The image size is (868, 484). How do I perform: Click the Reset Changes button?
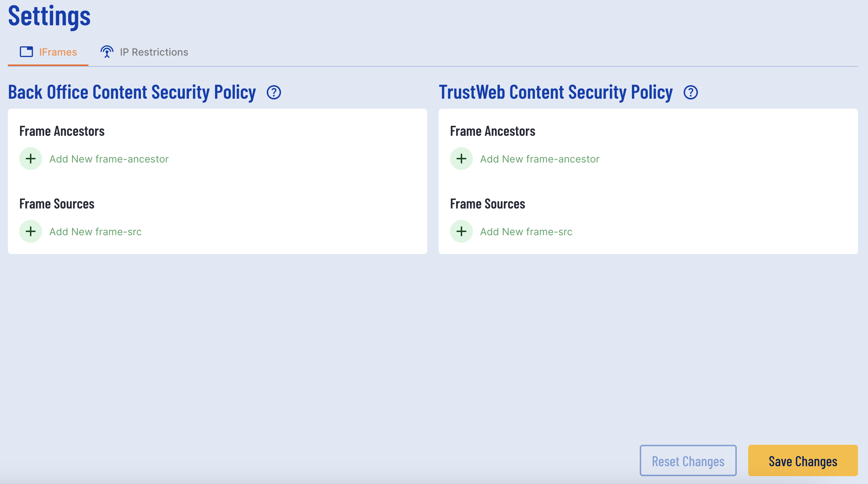[688, 460]
